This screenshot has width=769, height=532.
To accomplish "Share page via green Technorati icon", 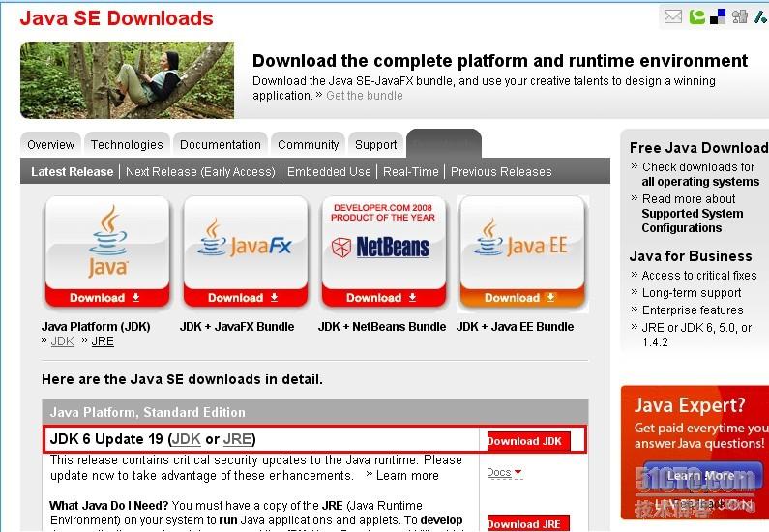I will (x=696, y=16).
